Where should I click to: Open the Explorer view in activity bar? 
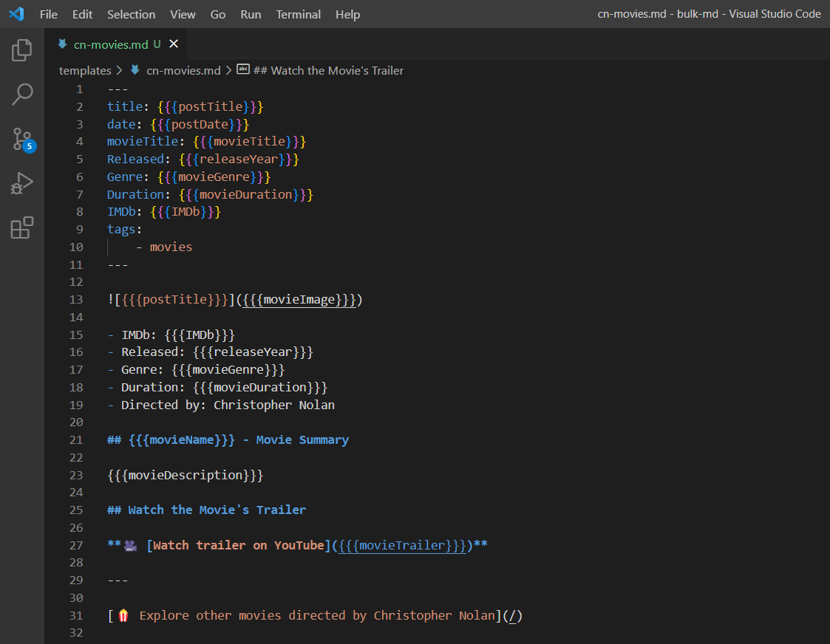point(21,50)
